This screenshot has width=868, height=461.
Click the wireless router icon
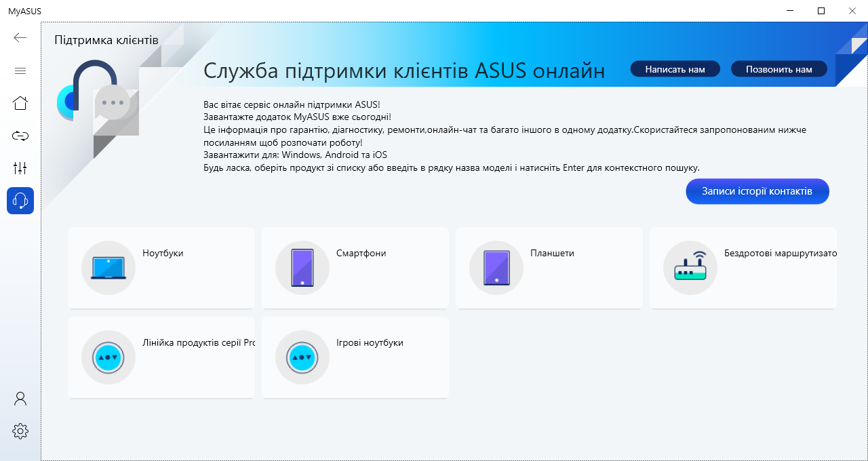point(690,268)
